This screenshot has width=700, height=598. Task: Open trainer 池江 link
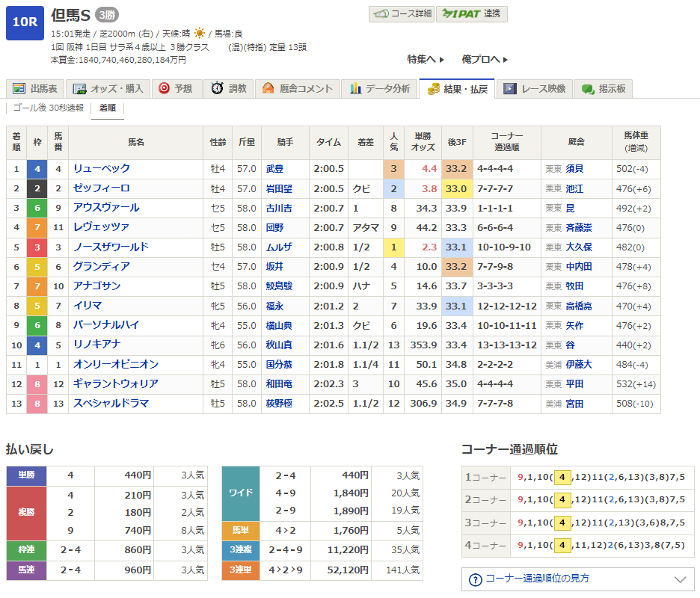pyautogui.click(x=574, y=188)
